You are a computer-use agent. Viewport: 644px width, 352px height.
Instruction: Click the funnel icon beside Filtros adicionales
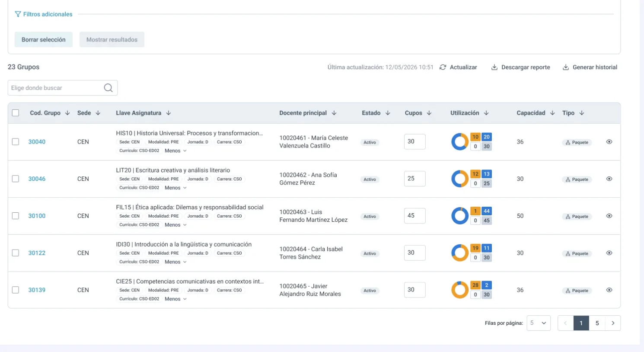[18, 14]
